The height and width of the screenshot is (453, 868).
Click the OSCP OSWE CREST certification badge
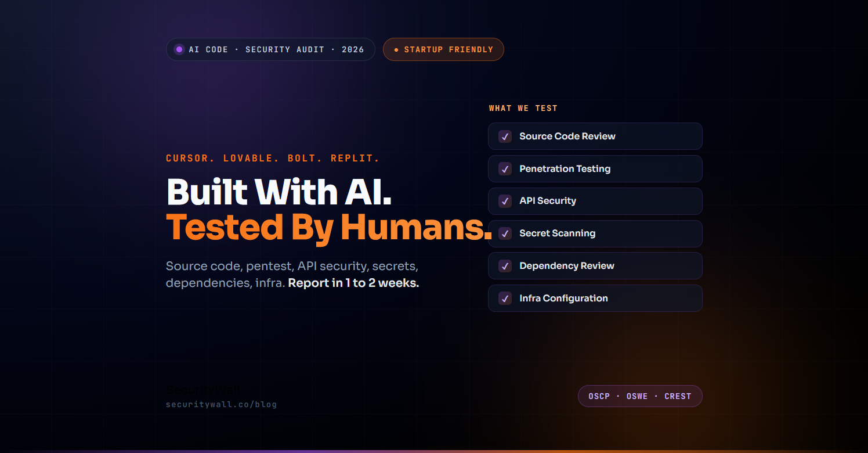click(640, 396)
